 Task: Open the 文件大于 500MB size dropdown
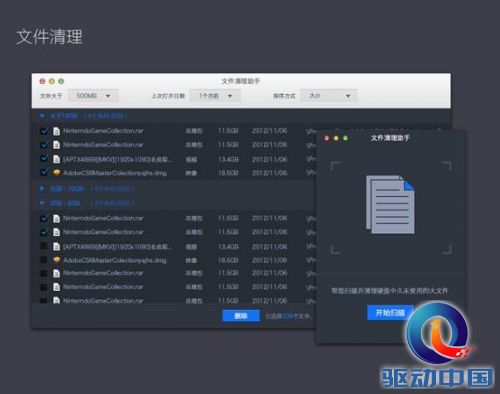tap(93, 96)
